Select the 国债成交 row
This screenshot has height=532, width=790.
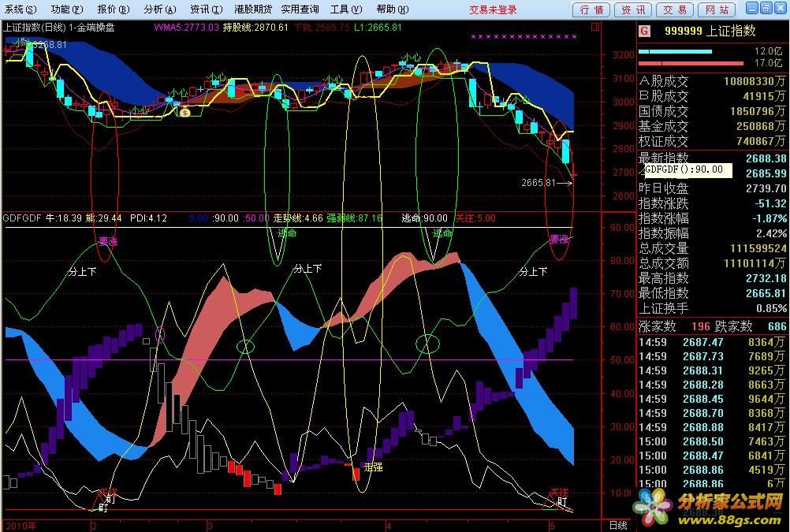coord(713,111)
